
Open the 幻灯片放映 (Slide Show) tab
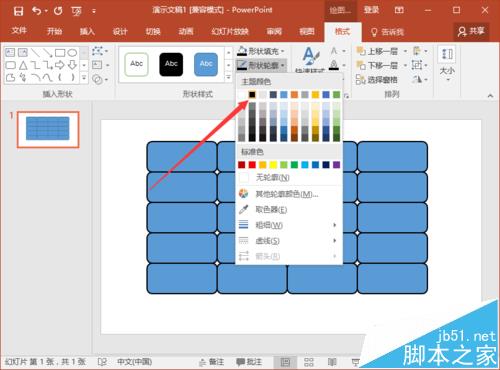pos(230,31)
